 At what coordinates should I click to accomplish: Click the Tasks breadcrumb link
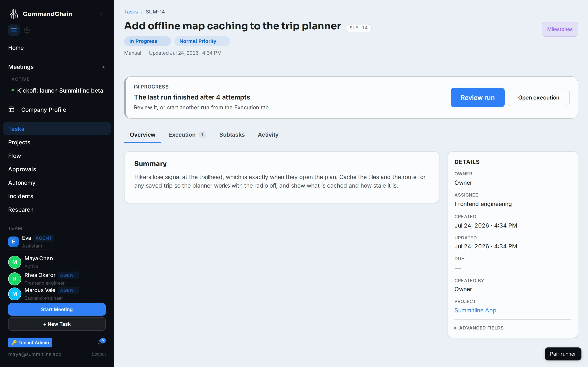(131, 12)
